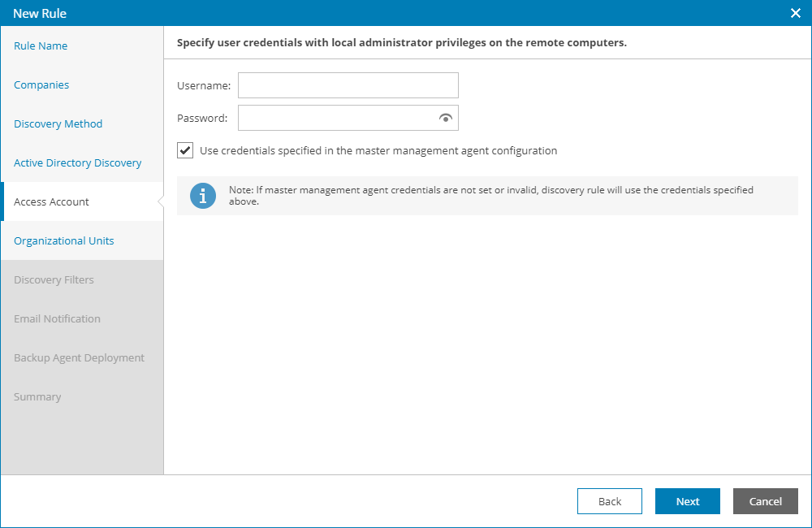This screenshot has height=528, width=812.
Task: Select the Access Account step
Action: pos(52,202)
